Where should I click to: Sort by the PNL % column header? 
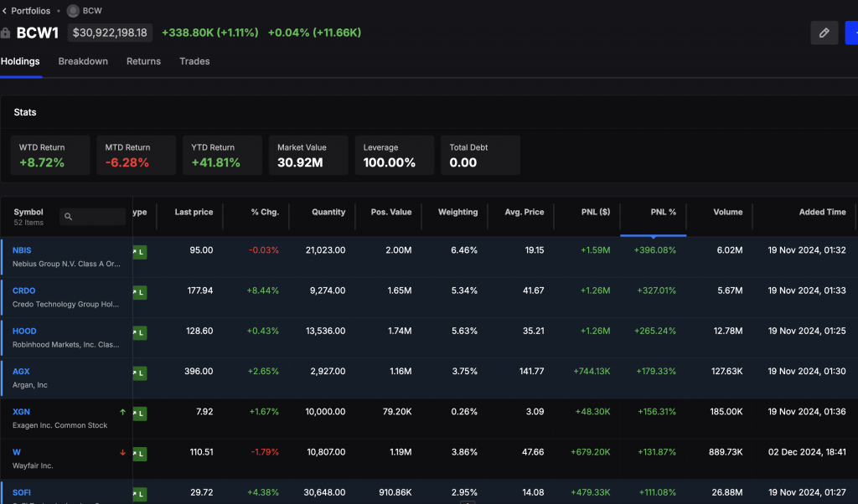[663, 212]
